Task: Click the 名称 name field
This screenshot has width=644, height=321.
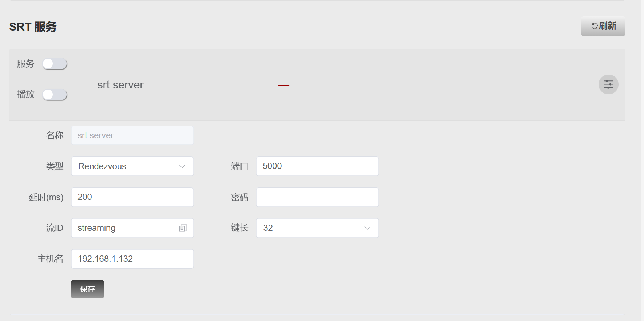Action: [x=132, y=135]
